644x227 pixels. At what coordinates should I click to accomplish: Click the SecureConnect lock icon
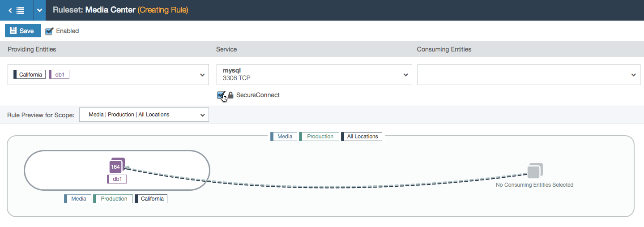(231, 95)
